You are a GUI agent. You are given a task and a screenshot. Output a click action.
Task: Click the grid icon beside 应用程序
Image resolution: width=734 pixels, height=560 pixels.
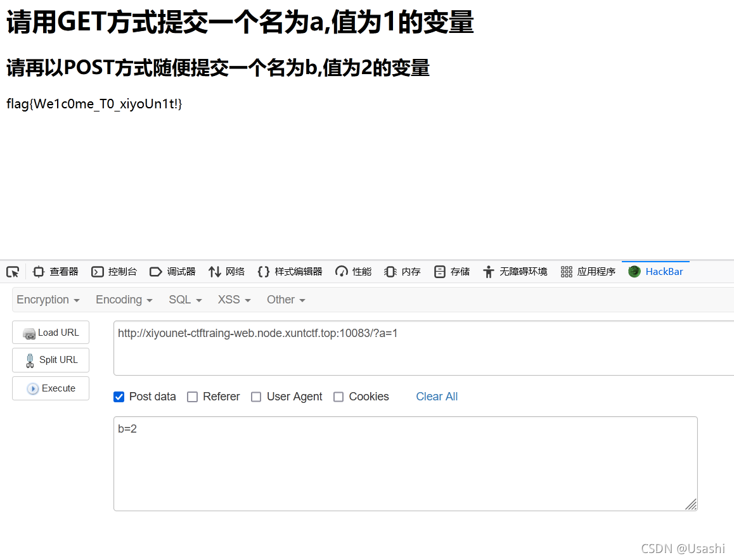pyautogui.click(x=567, y=272)
